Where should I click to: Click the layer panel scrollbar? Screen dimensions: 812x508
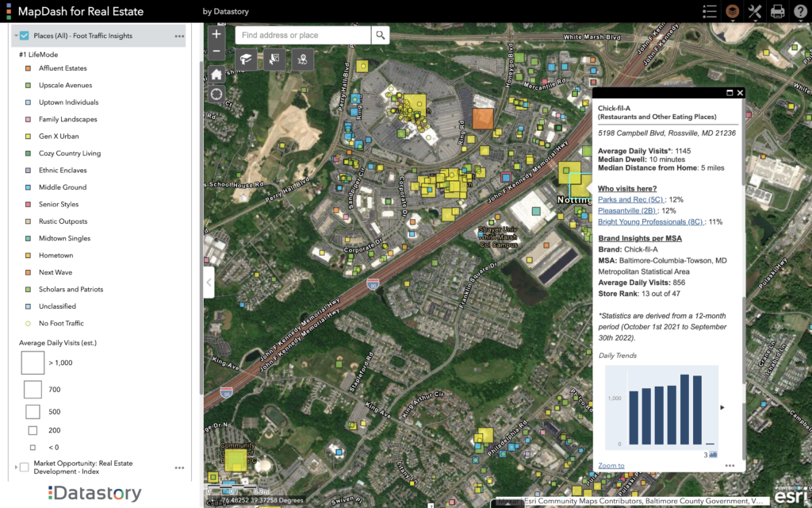coord(201,228)
